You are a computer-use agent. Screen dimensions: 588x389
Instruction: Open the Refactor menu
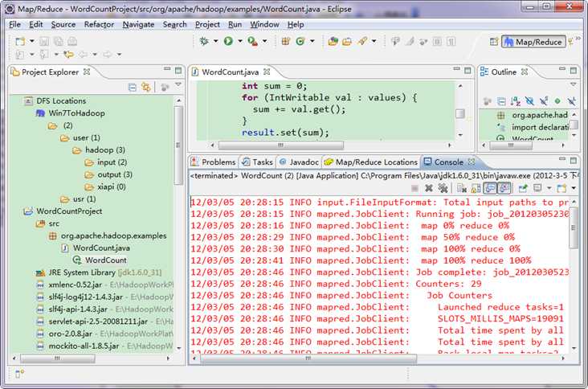99,24
